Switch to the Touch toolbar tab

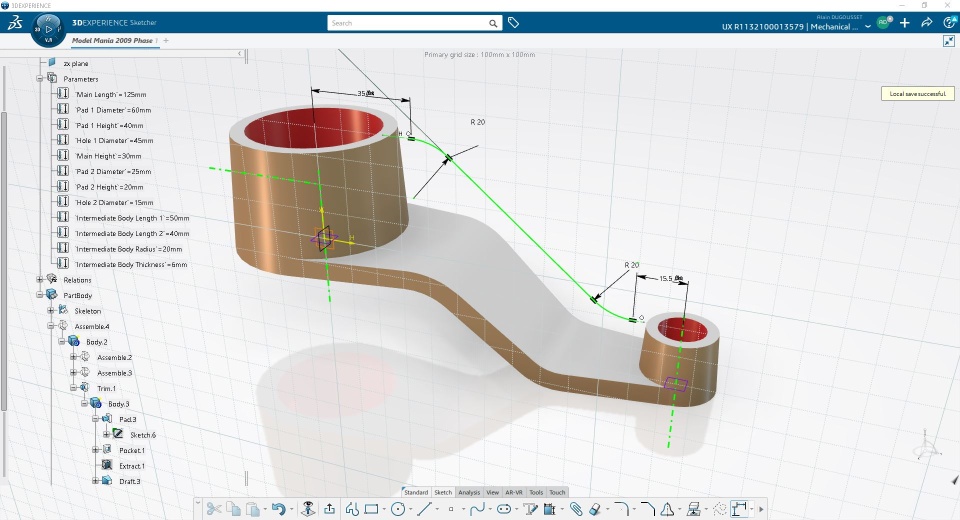[557, 492]
